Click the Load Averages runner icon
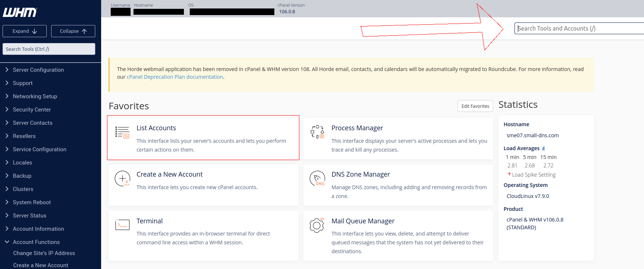 click(x=544, y=149)
